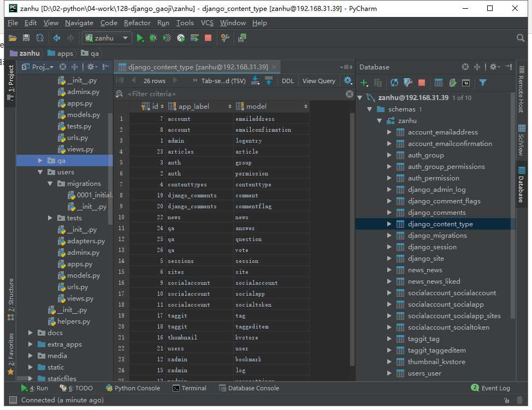Click the DDL button

pos(288,81)
